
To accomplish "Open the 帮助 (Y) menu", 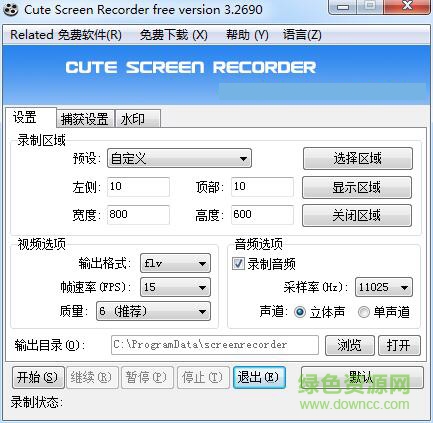I will 247,35.
